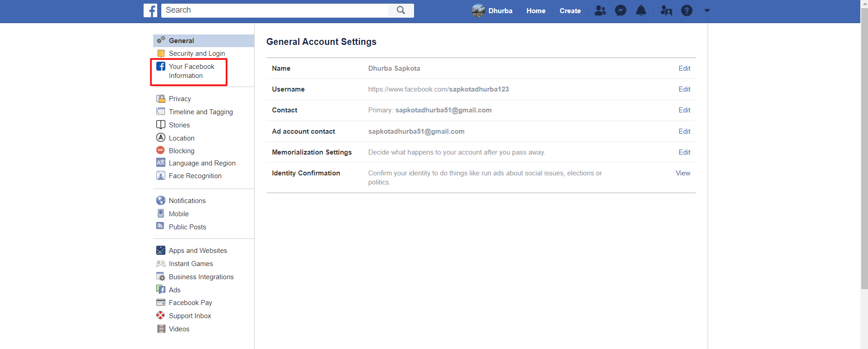Open Location settings
Viewport: 868px width, 349px height.
click(182, 138)
